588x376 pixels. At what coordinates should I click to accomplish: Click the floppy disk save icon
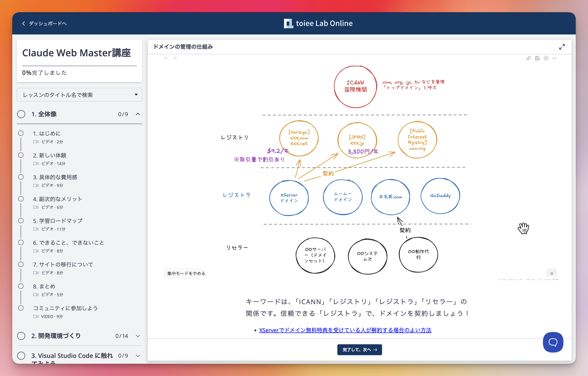537,58
